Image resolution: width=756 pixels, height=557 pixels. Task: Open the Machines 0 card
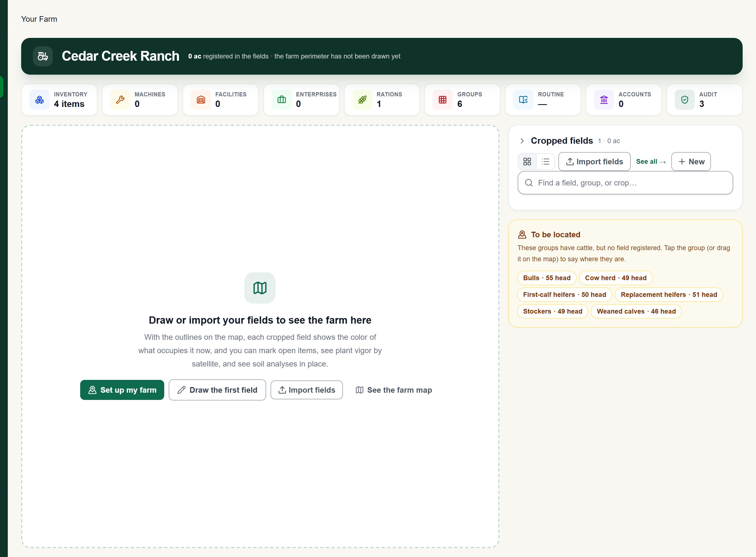click(140, 100)
